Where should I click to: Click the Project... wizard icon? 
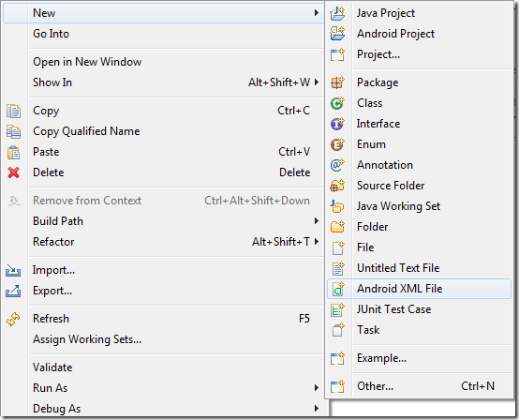pyautogui.click(x=337, y=54)
